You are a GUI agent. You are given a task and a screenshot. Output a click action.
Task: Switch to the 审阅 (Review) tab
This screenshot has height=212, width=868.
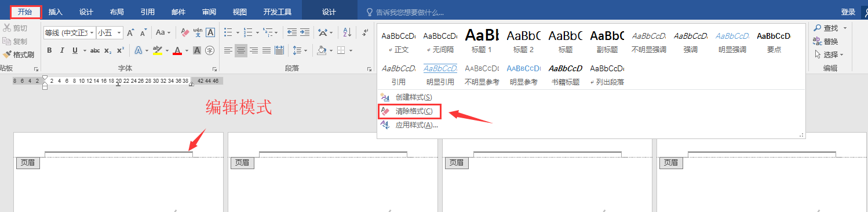[x=209, y=12]
